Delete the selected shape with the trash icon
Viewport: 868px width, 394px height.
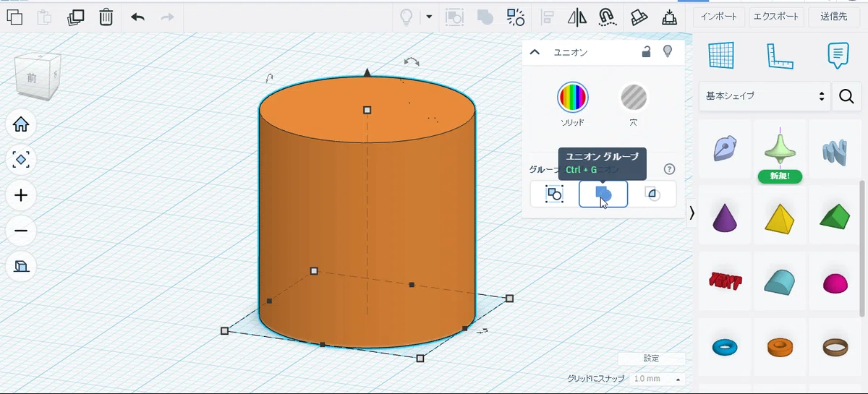tap(106, 17)
